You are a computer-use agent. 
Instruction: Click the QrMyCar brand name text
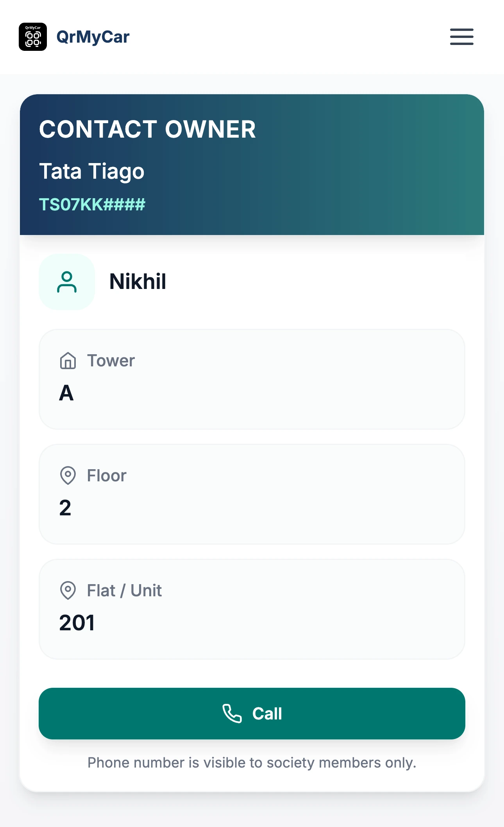[93, 37]
